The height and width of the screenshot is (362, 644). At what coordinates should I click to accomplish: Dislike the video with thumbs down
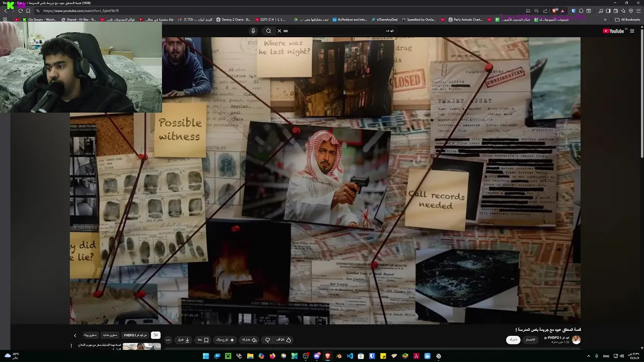pos(267,340)
